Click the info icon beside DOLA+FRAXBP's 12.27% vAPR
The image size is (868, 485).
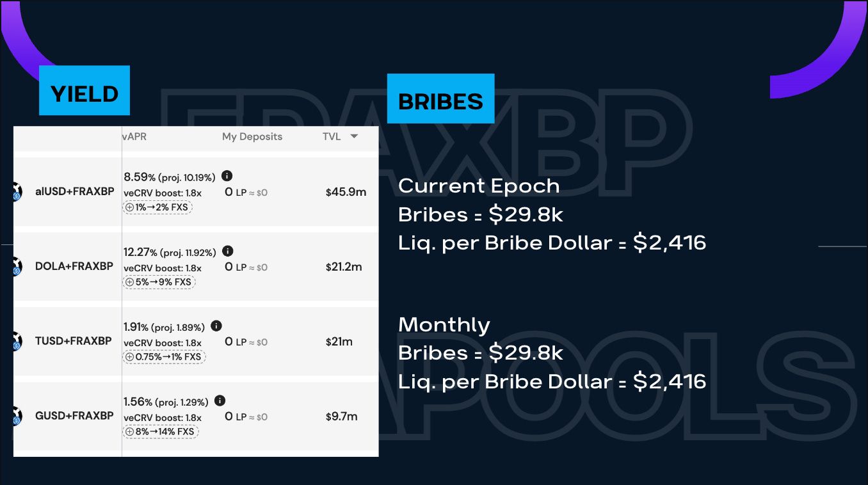point(227,251)
